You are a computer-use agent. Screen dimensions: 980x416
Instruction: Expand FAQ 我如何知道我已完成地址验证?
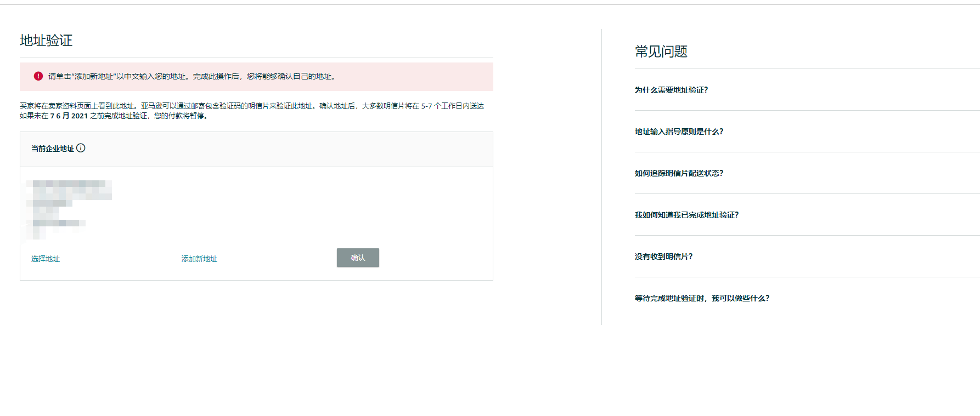point(686,215)
